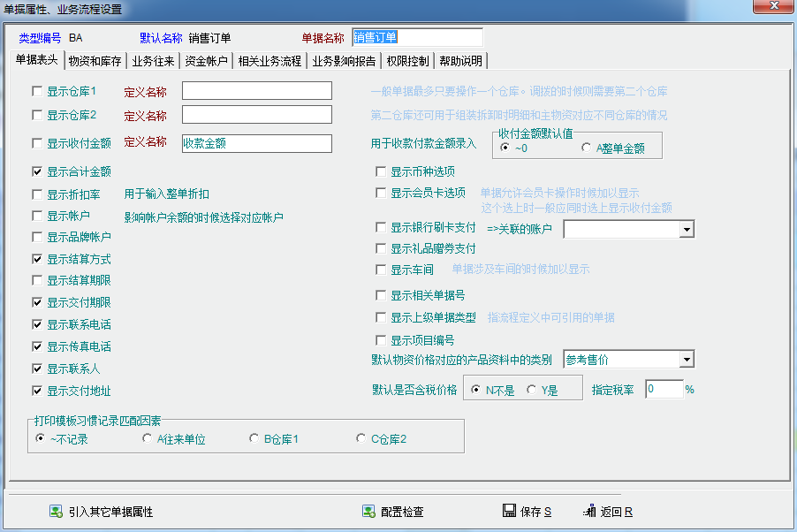Image resolution: width=797 pixels, height=532 pixels.
Task: Open the 权限控制 tab
Action: (407, 61)
